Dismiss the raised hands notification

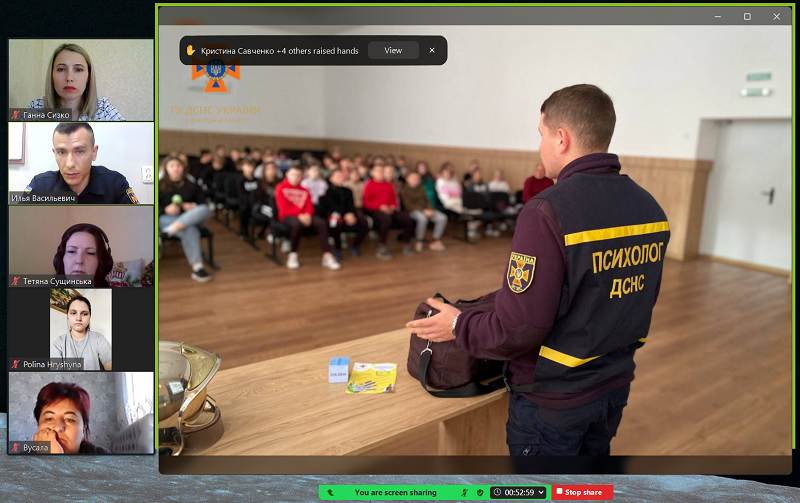(432, 50)
